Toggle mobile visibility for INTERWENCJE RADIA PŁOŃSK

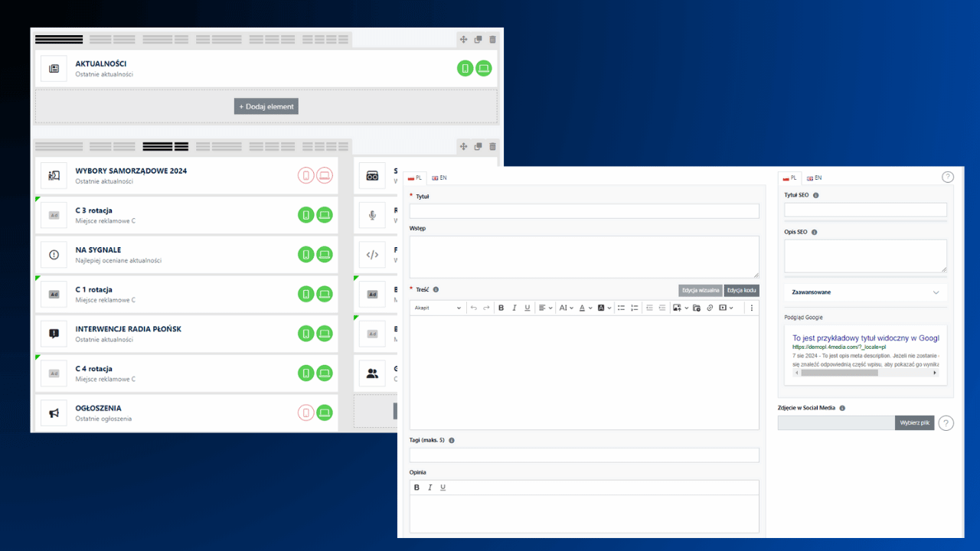[x=305, y=334]
